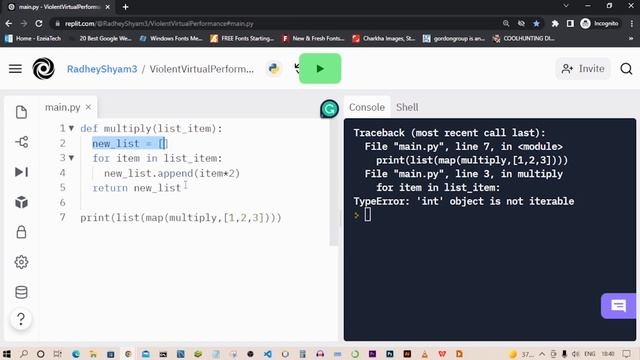Viewport: 640px width, 360px height.
Task: Open the Database sidebar icon
Action: point(21,292)
